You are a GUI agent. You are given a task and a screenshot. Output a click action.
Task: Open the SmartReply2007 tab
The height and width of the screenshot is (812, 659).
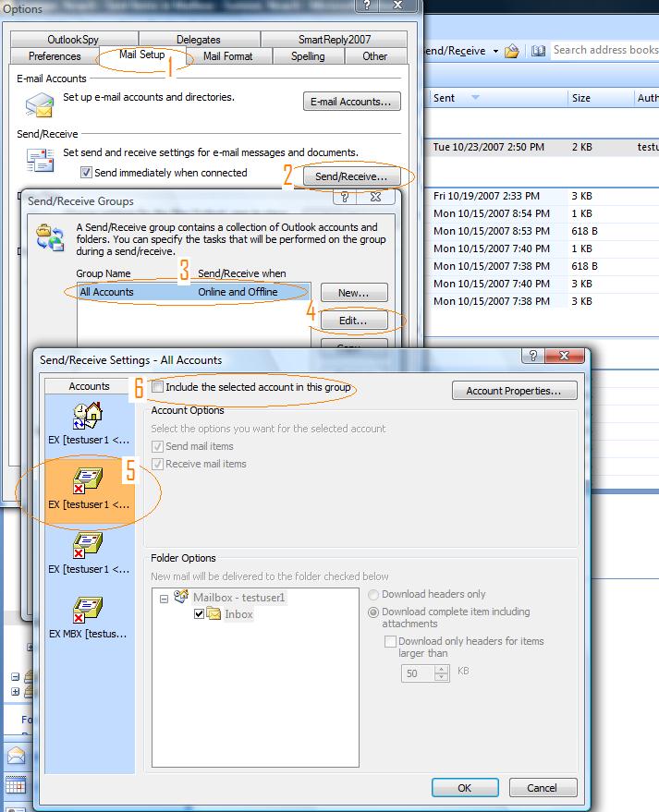[x=335, y=40]
